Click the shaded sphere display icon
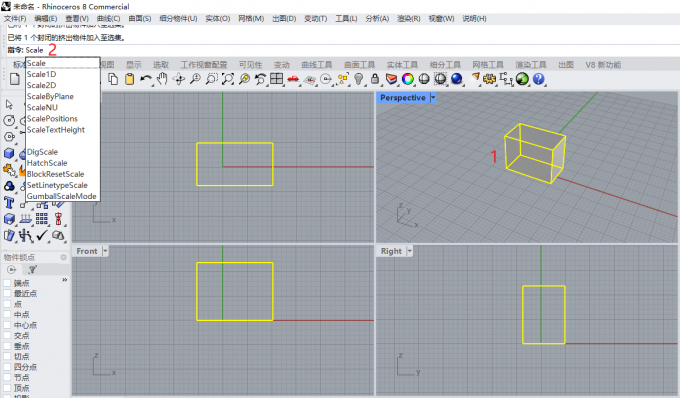Image resolution: width=680 pixels, height=398 pixels. [424, 79]
